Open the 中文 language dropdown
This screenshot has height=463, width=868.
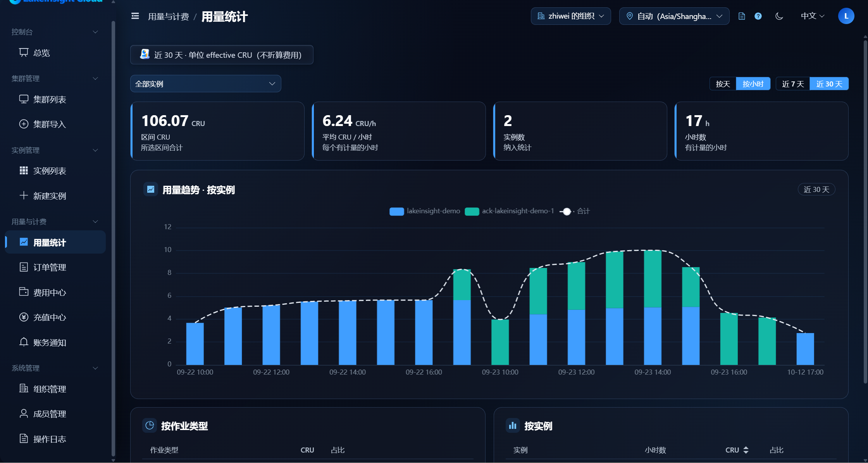(x=813, y=16)
